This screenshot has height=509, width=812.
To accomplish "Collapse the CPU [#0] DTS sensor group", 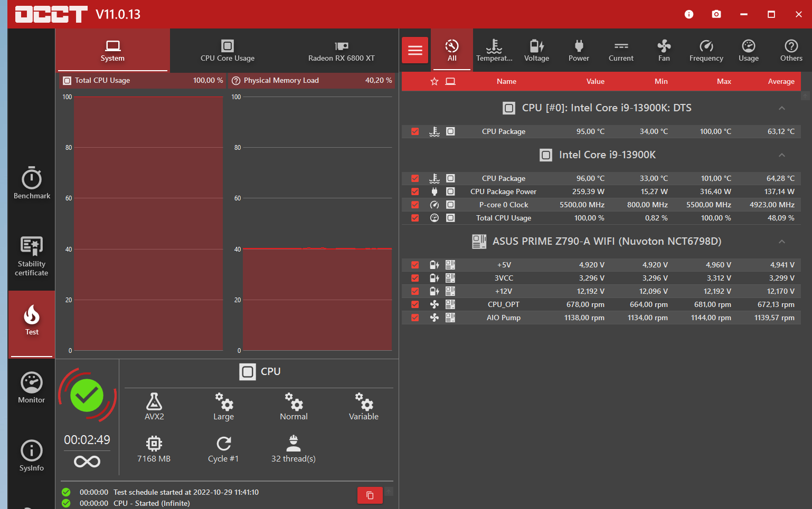I will tap(782, 108).
